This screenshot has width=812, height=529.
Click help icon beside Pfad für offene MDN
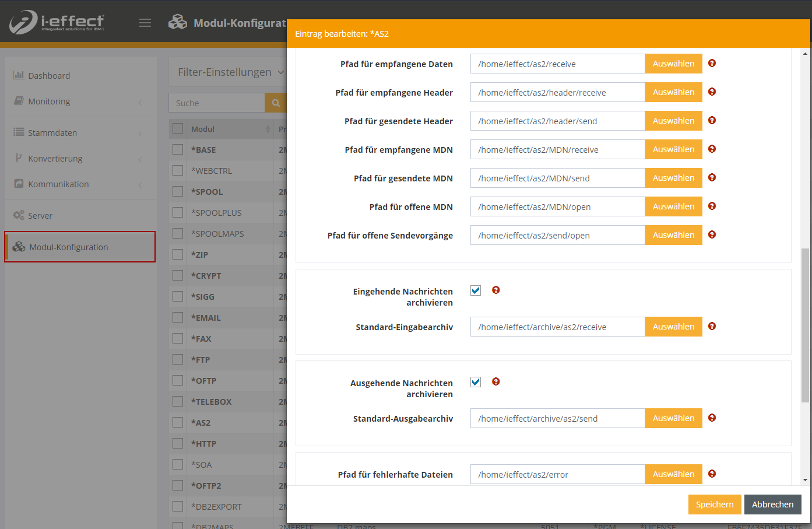tap(712, 206)
